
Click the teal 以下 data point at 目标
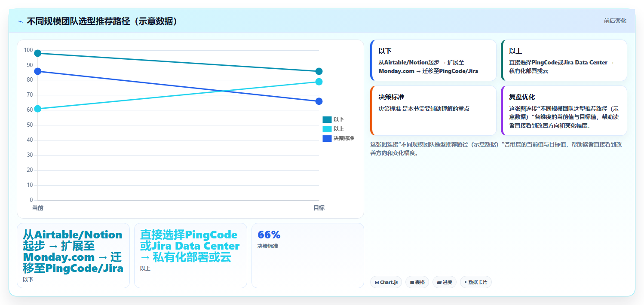point(319,71)
